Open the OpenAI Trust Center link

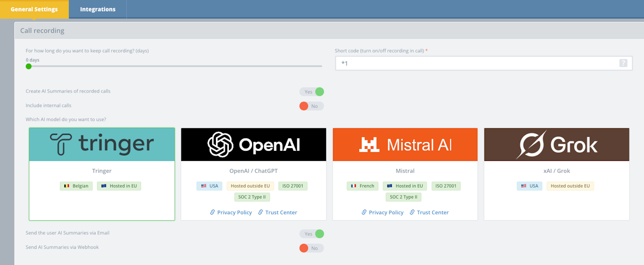click(x=281, y=213)
